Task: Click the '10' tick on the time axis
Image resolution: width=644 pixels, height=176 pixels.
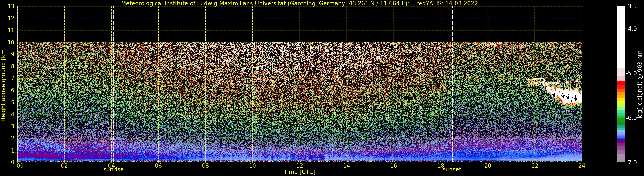Action: pyautogui.click(x=252, y=166)
